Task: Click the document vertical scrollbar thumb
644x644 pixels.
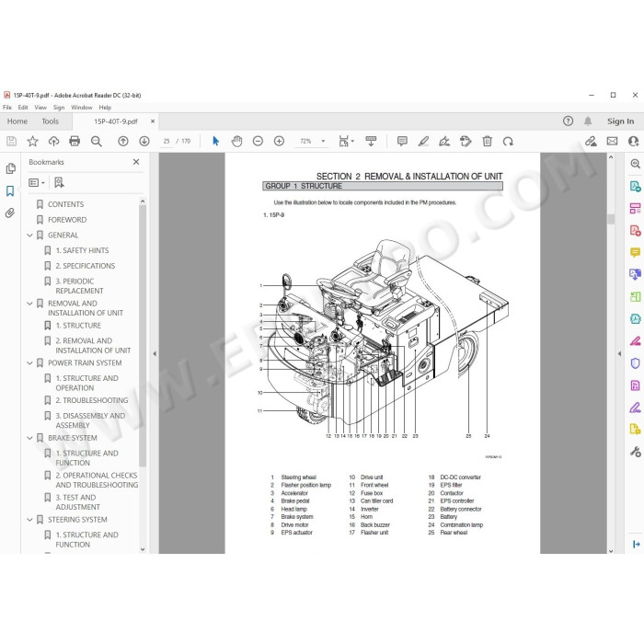Action: pos(611,219)
